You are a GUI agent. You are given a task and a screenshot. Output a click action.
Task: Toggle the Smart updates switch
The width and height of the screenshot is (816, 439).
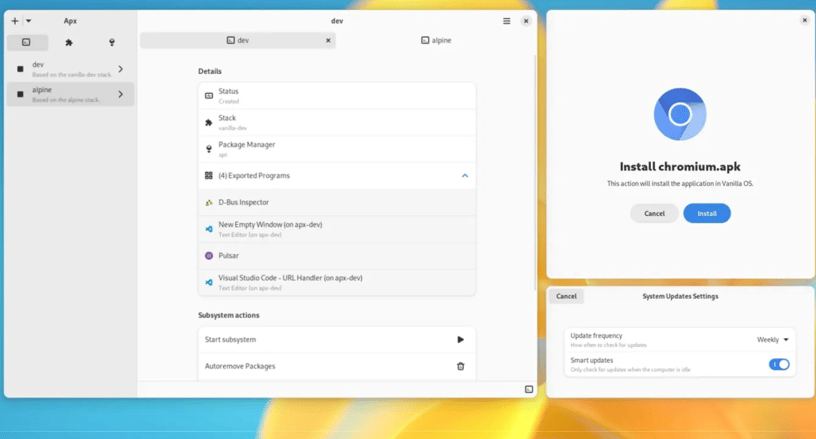click(x=779, y=365)
